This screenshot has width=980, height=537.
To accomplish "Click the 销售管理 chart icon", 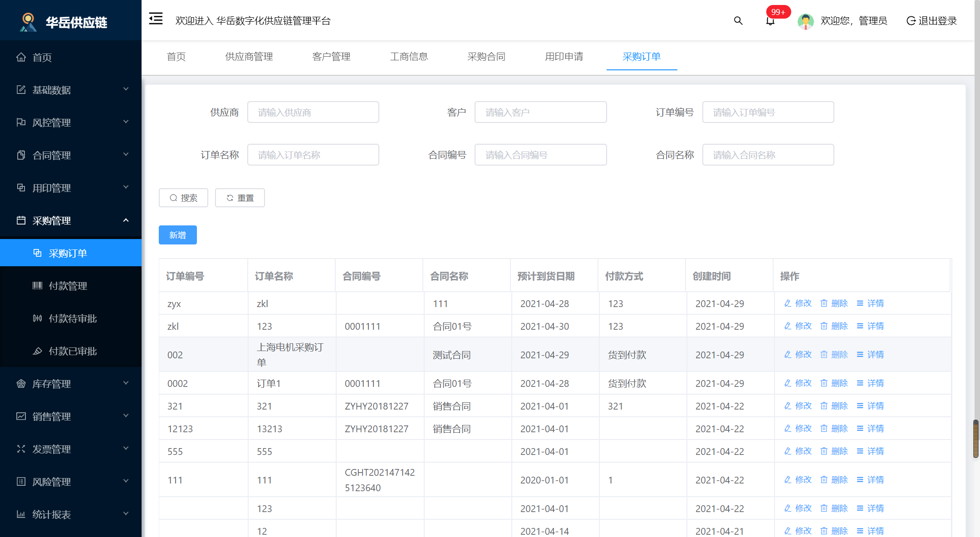I will [x=21, y=416].
